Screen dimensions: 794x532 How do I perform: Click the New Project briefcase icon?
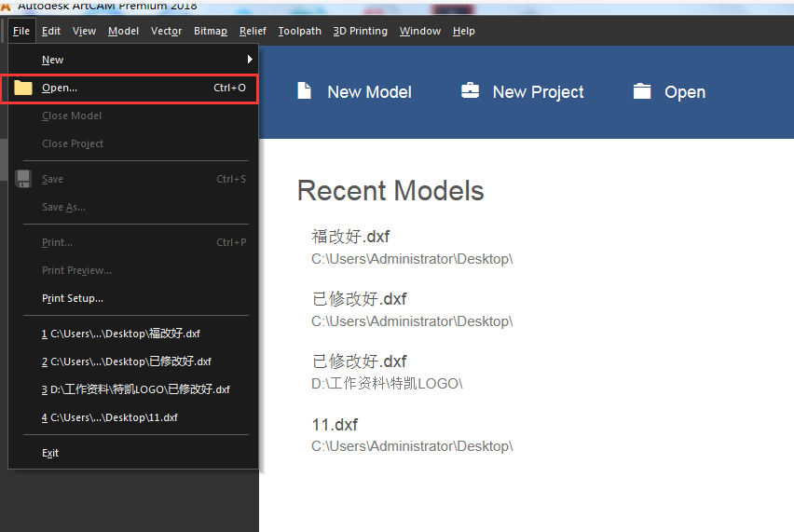pyautogui.click(x=471, y=90)
